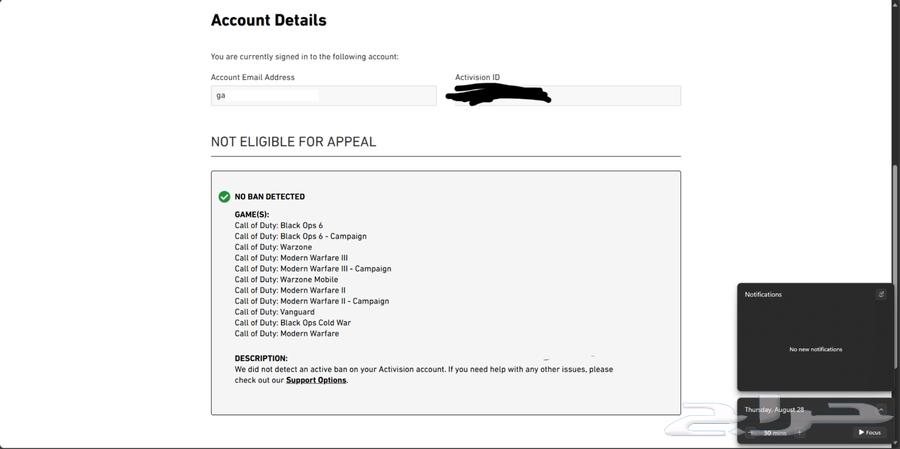Click the Call of Duty: Vanguard entry
The image size is (900, 449).
coord(274,312)
